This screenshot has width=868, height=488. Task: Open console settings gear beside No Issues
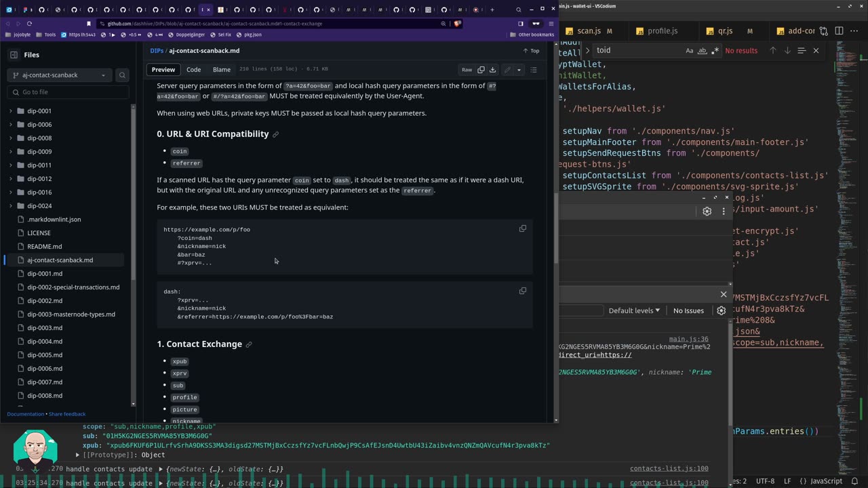point(721,310)
